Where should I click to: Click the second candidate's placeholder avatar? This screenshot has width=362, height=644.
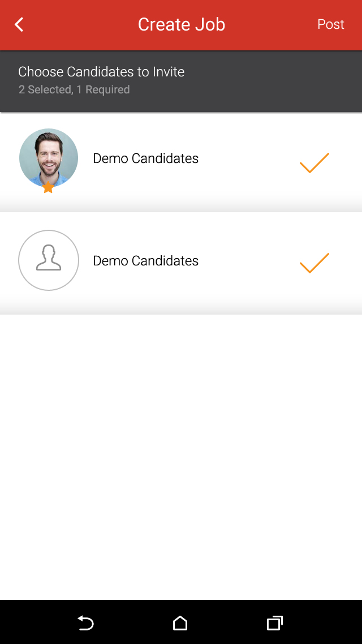[x=49, y=260]
